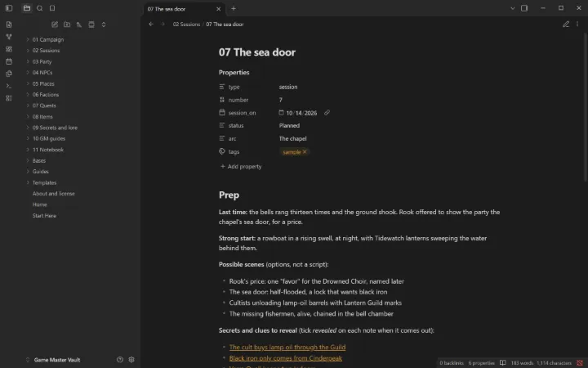Open the Templates folder
This screenshot has height=368, width=588.
[44, 182]
